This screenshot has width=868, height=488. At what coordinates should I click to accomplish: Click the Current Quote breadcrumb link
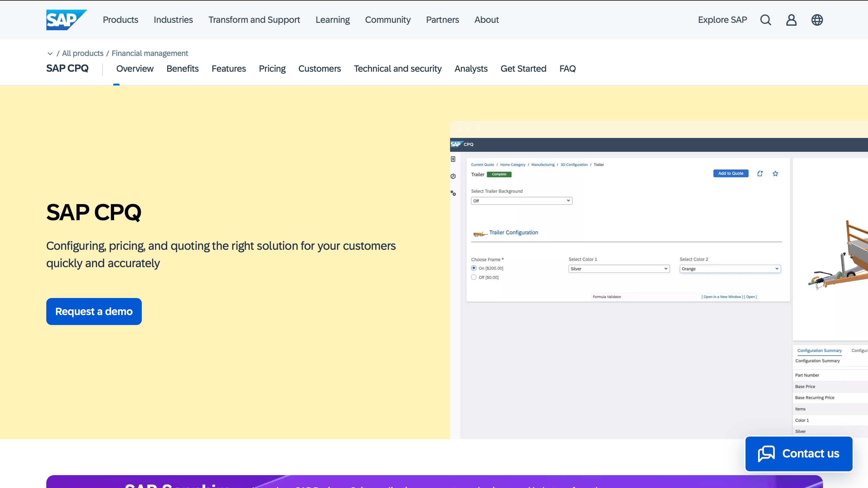pyautogui.click(x=483, y=165)
